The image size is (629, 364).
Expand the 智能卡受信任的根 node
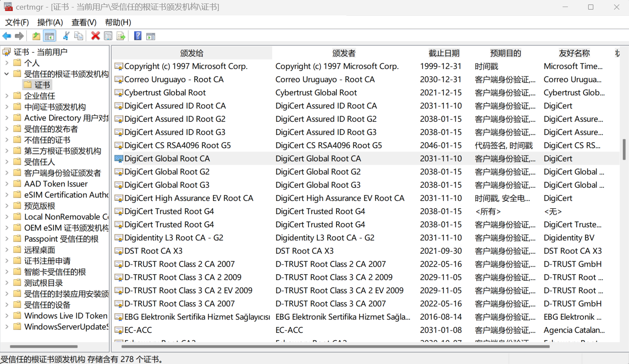point(7,272)
